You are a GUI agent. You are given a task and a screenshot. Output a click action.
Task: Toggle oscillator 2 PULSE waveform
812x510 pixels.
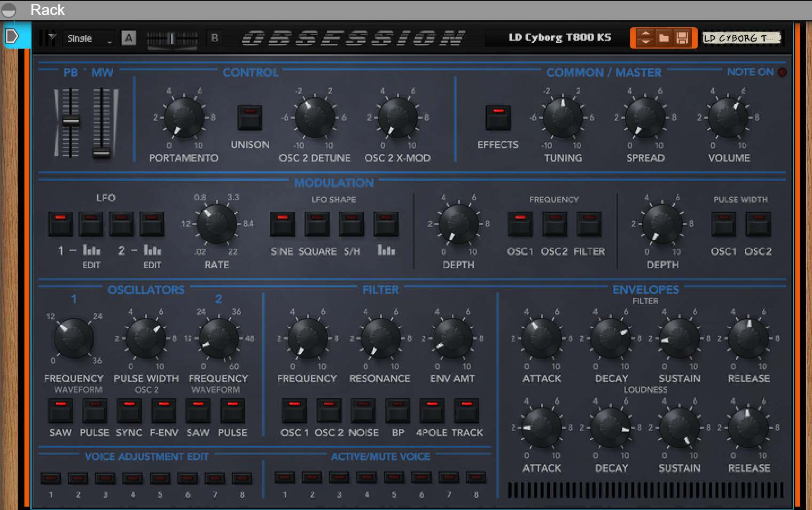233,411
